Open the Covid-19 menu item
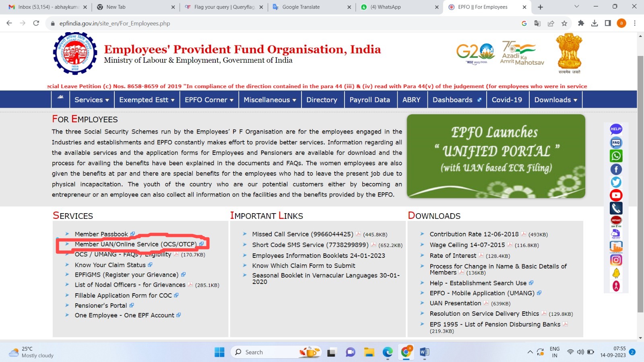 [x=507, y=100]
